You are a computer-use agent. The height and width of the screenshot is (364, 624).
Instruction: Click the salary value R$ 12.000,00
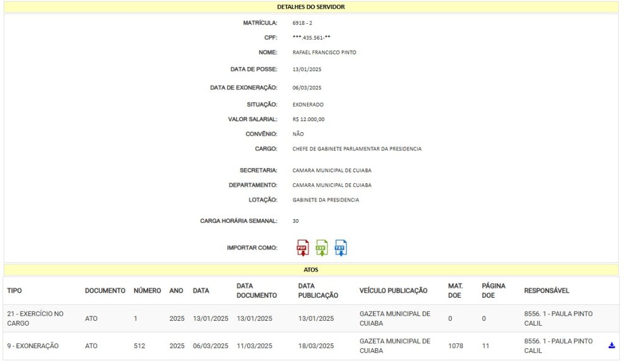[308, 119]
